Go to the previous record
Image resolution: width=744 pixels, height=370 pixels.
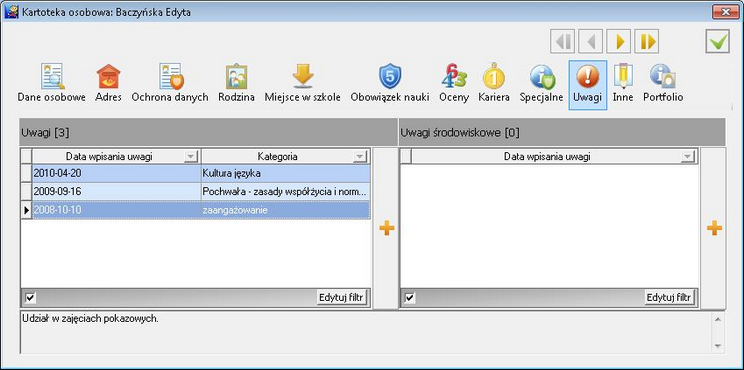pyautogui.click(x=591, y=42)
